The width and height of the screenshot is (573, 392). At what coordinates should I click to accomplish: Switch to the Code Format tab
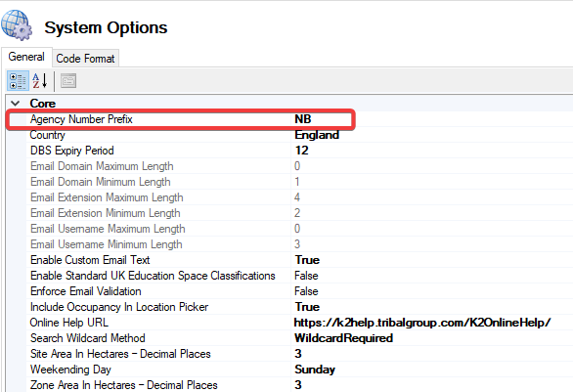tap(85, 59)
